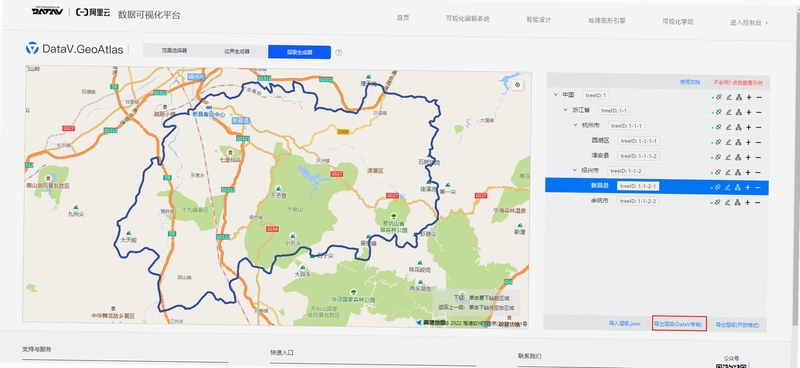Select the highlighted 新昌县 tree row
This screenshot has width=800, height=368.
click(x=657, y=186)
